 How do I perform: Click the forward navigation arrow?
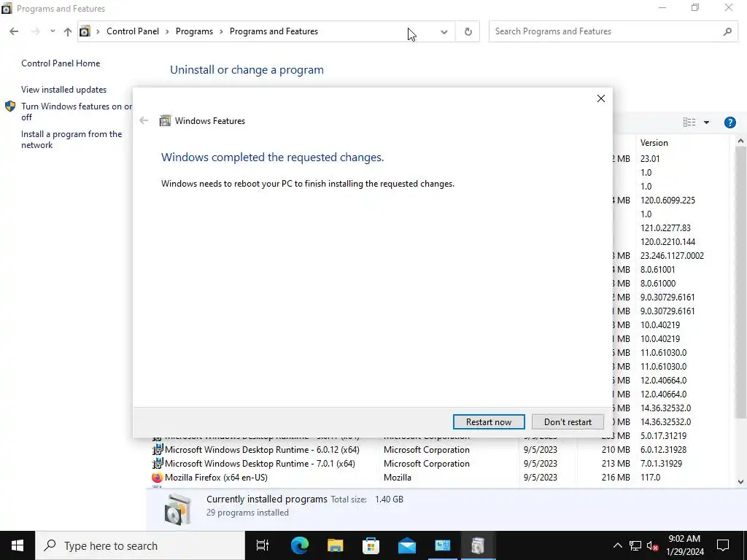click(35, 31)
